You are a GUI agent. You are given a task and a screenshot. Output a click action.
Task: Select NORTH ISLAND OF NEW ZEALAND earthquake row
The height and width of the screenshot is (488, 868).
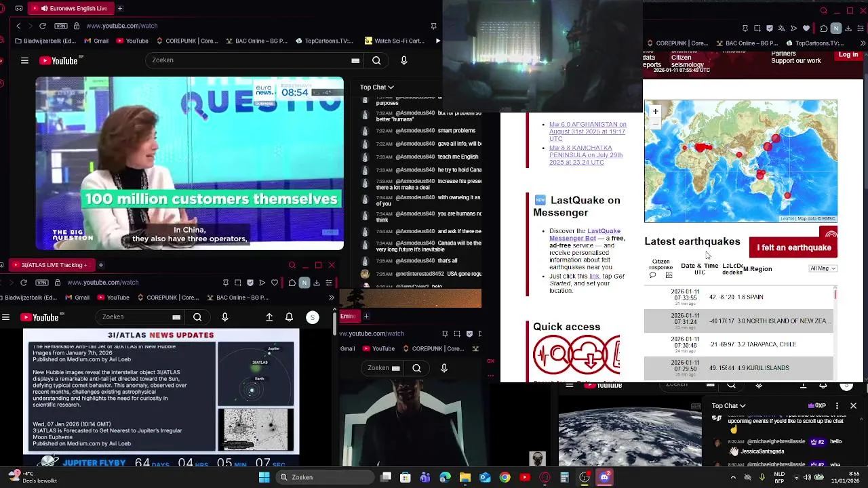pyautogui.click(x=738, y=321)
